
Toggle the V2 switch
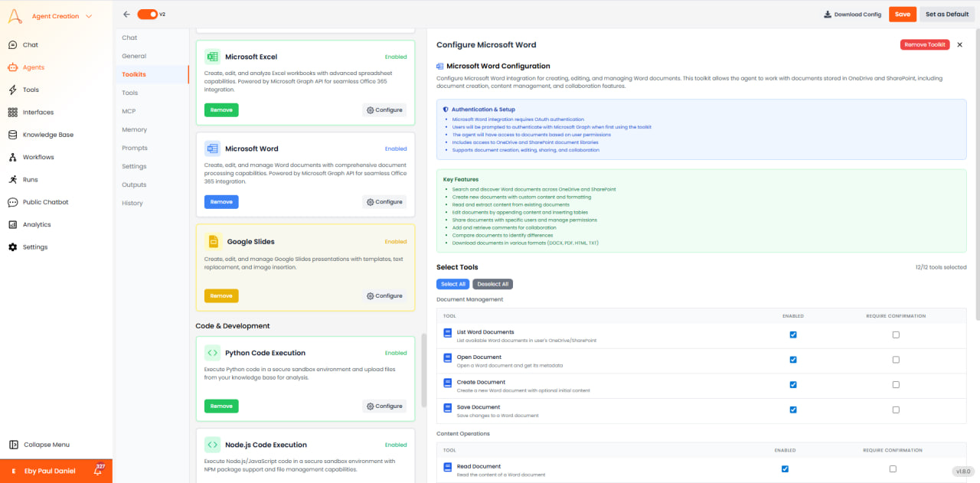[148, 14]
